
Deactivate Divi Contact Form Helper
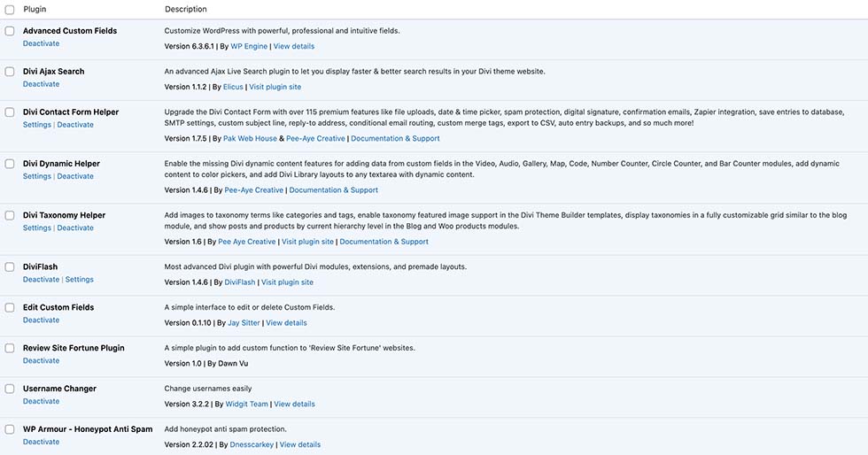[75, 125]
